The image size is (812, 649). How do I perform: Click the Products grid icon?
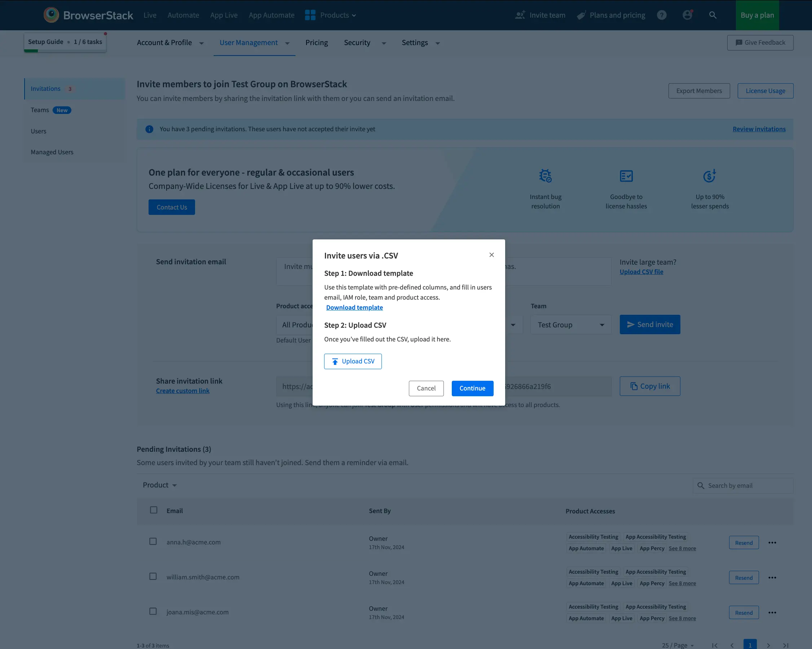pyautogui.click(x=310, y=15)
